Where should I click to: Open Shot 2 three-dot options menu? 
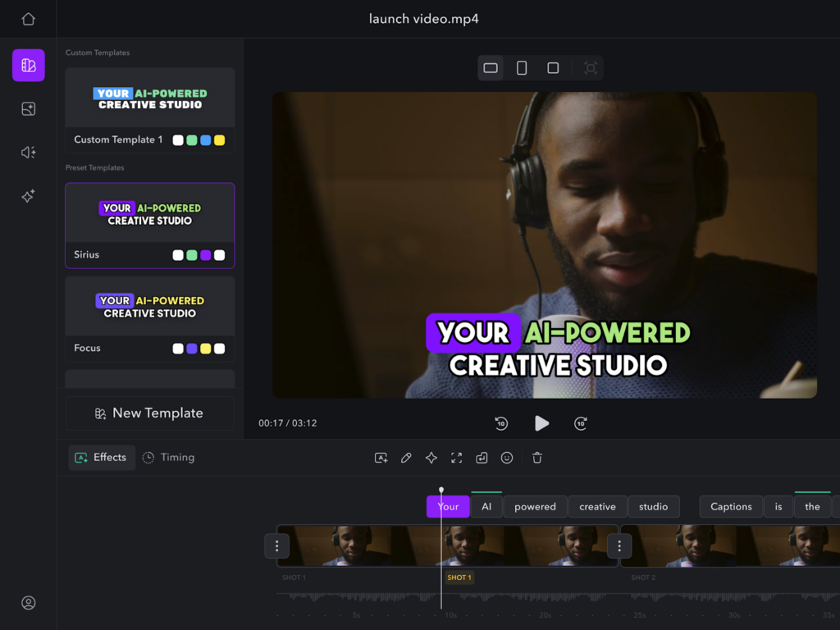(619, 546)
